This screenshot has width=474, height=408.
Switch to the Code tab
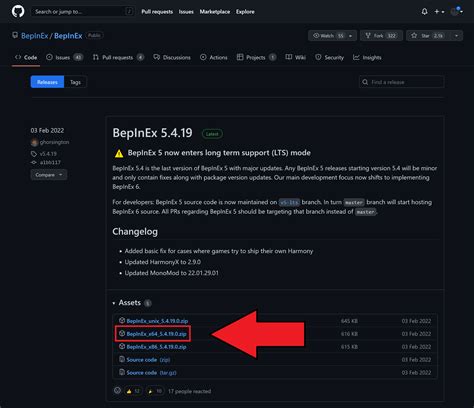coord(26,57)
